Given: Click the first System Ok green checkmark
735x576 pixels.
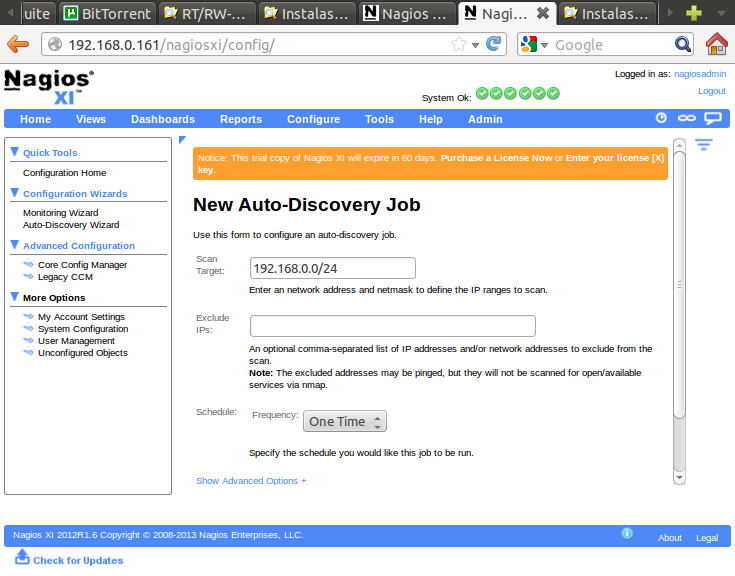Looking at the screenshot, I should pyautogui.click(x=482, y=93).
